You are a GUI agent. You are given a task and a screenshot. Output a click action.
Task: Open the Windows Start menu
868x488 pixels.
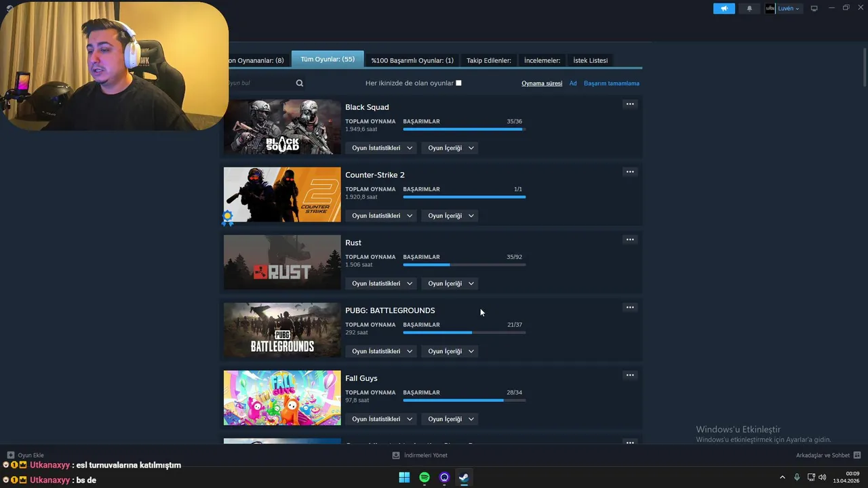[404, 477]
